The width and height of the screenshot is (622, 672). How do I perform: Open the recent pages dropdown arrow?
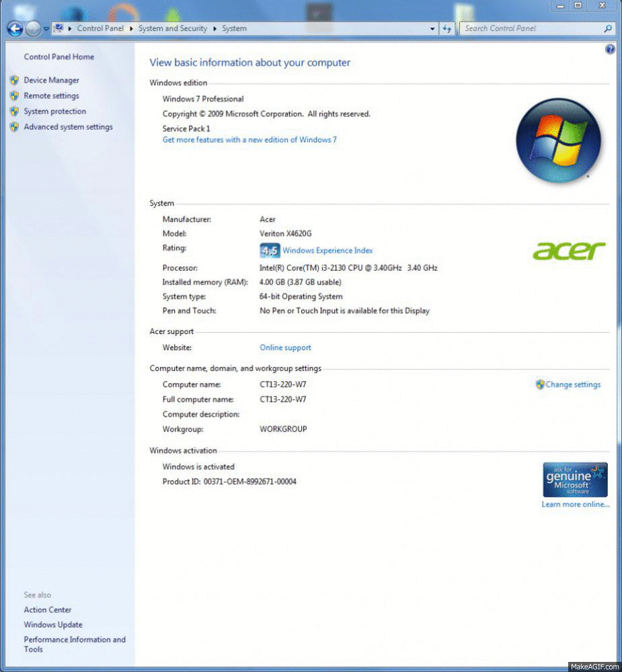coord(46,30)
